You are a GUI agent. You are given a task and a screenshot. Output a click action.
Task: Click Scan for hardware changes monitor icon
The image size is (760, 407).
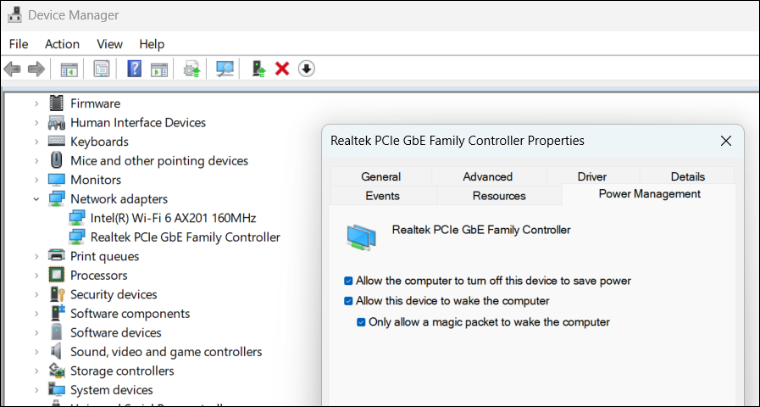coord(225,69)
